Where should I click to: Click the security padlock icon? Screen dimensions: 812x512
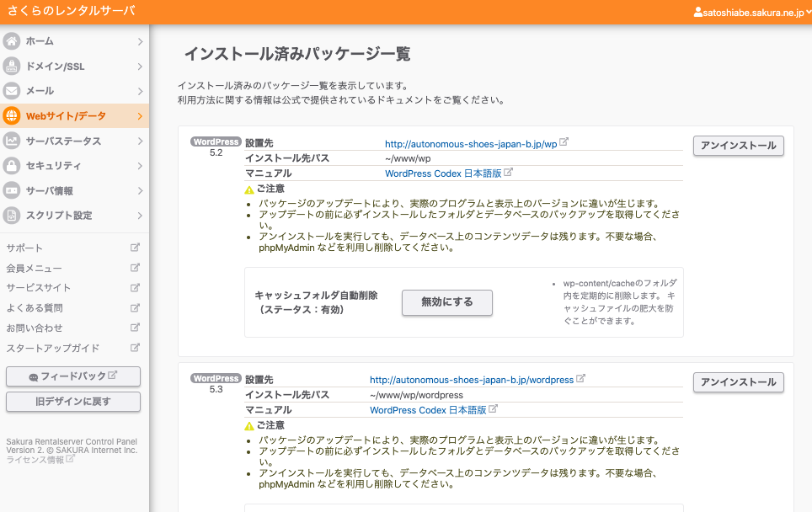(x=12, y=166)
